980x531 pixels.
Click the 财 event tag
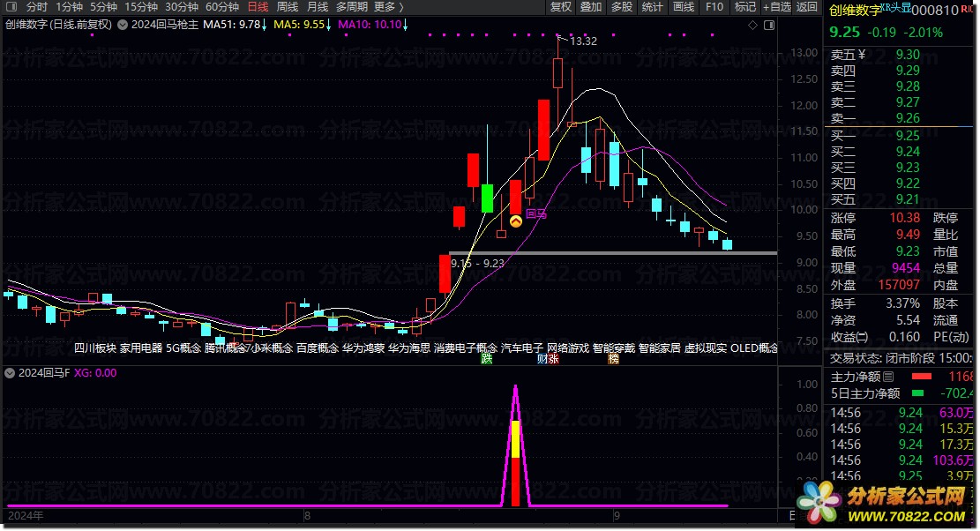coord(542,359)
